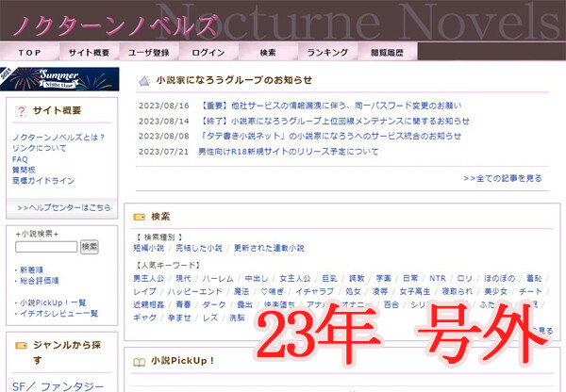The width and height of the screenshot is (566, 392).
Task: Filter by 完結した小説 search type
Action: point(199,248)
